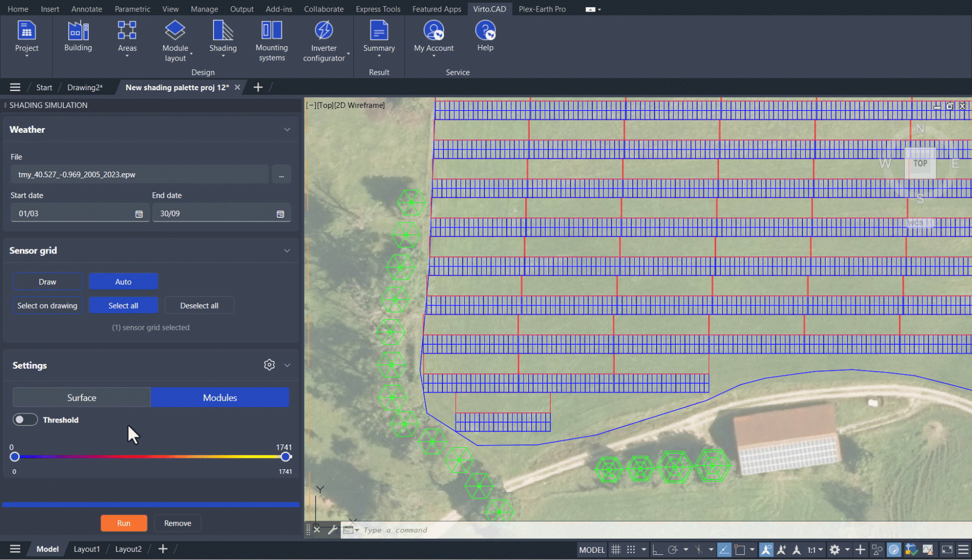Collapse the Weather section
This screenshot has height=560, width=972.
(x=287, y=130)
